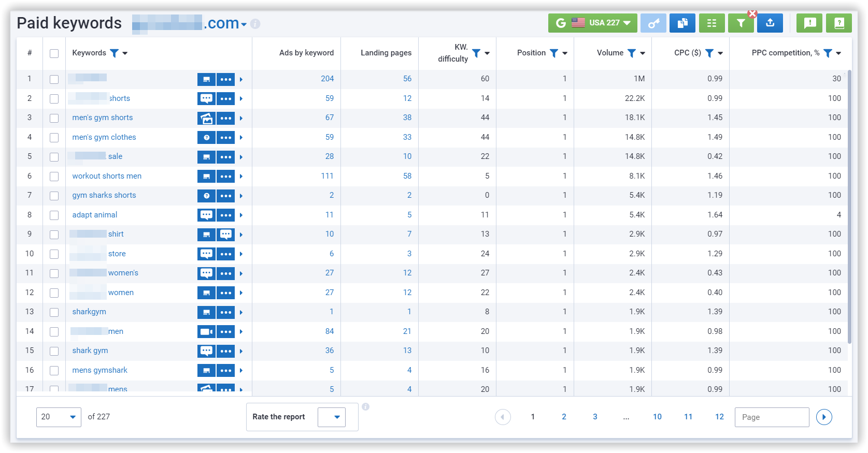This screenshot has height=453, width=868.
Task: Go to page 11
Action: pos(688,417)
